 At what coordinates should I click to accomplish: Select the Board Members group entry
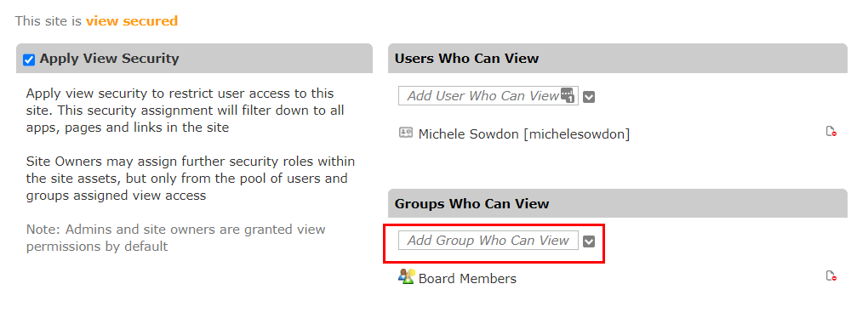pos(467,278)
